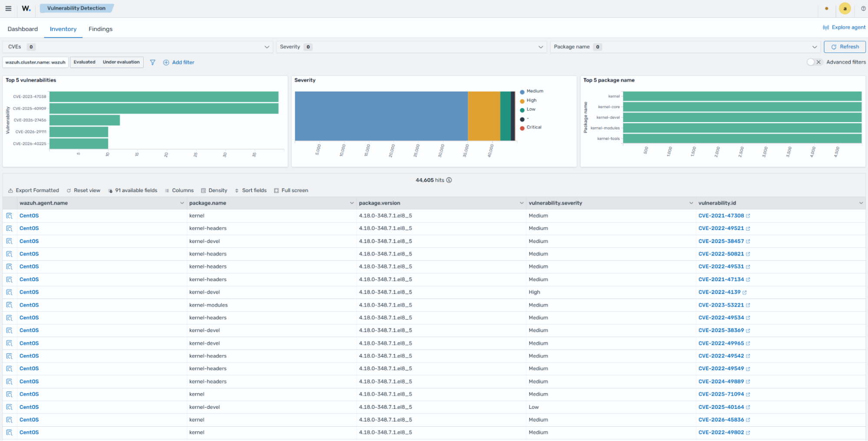Open wazuh.agent.name column header menu
Screen dimensions: 868x441
(182, 203)
